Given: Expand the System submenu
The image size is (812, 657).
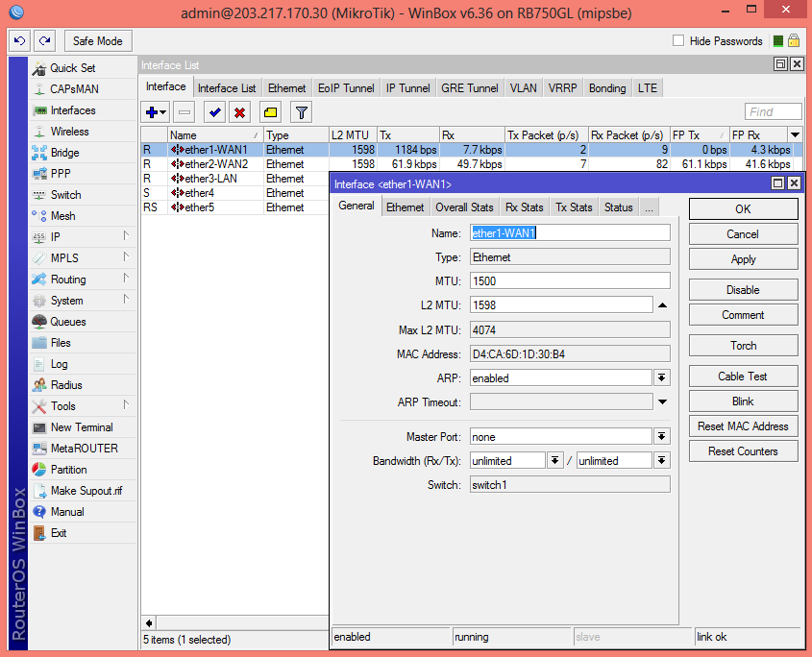Looking at the screenshot, I should (126, 300).
